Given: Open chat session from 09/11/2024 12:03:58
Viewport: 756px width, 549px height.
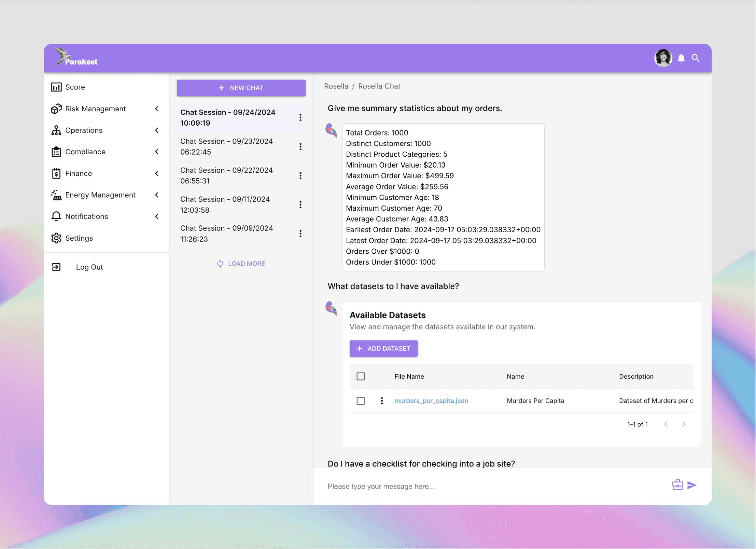Looking at the screenshot, I should 241,205.
